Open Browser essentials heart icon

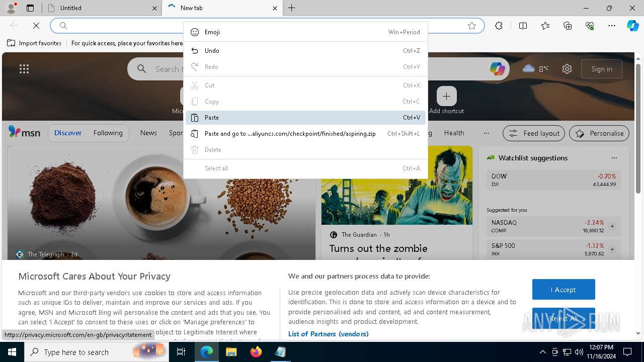(590, 26)
